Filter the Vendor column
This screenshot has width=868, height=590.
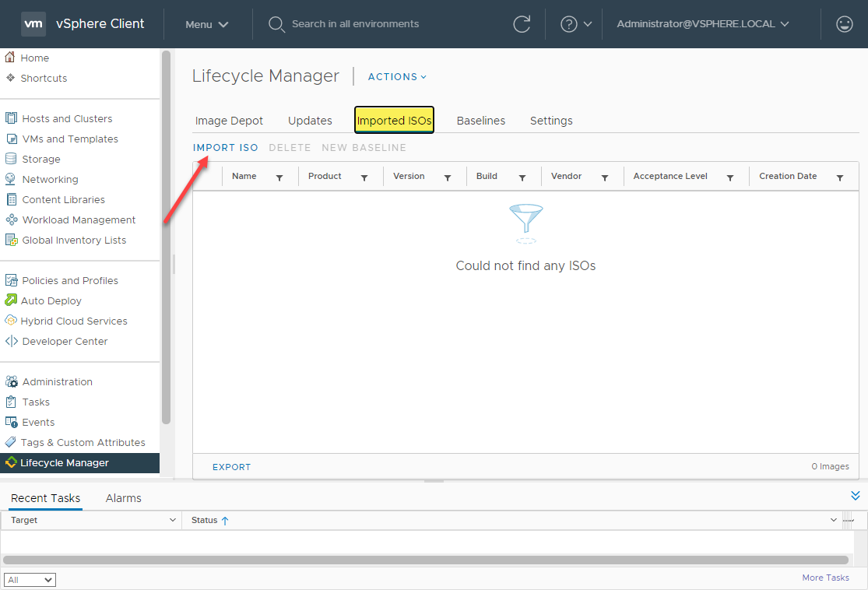605,177
